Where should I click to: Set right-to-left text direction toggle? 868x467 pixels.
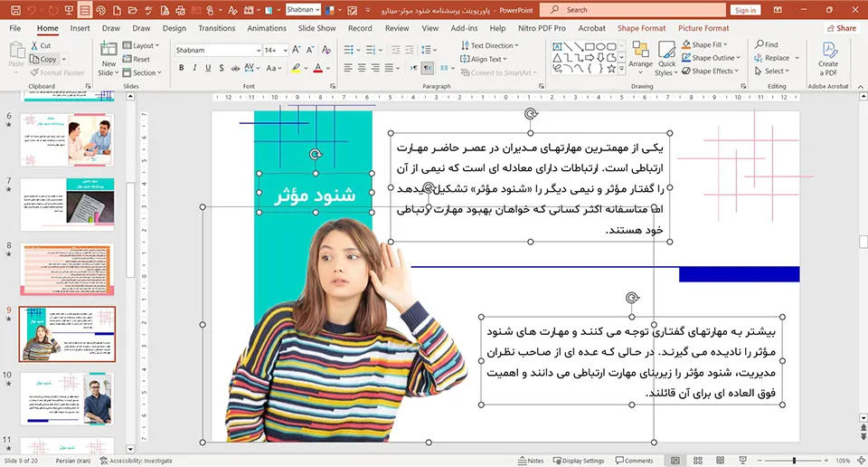428,68
